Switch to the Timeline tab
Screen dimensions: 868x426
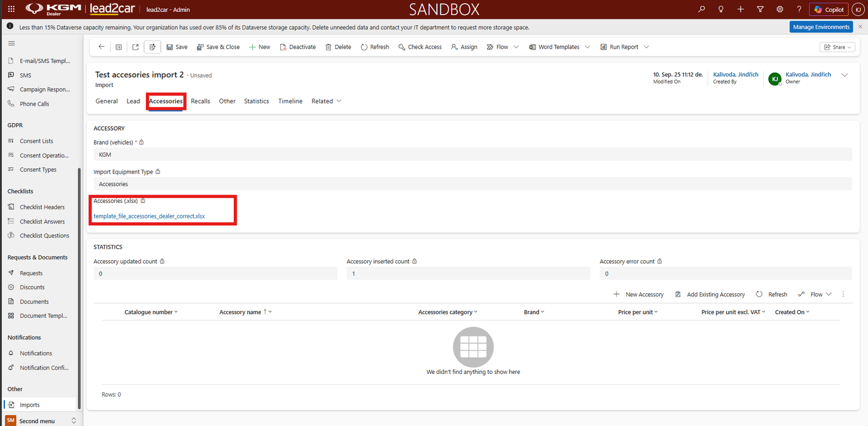(x=290, y=101)
